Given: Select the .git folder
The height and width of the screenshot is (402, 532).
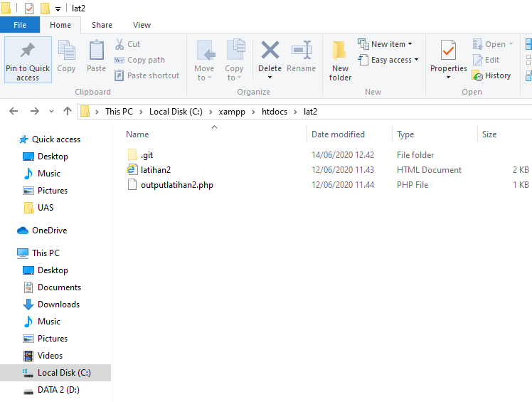Looking at the screenshot, I should (x=147, y=155).
